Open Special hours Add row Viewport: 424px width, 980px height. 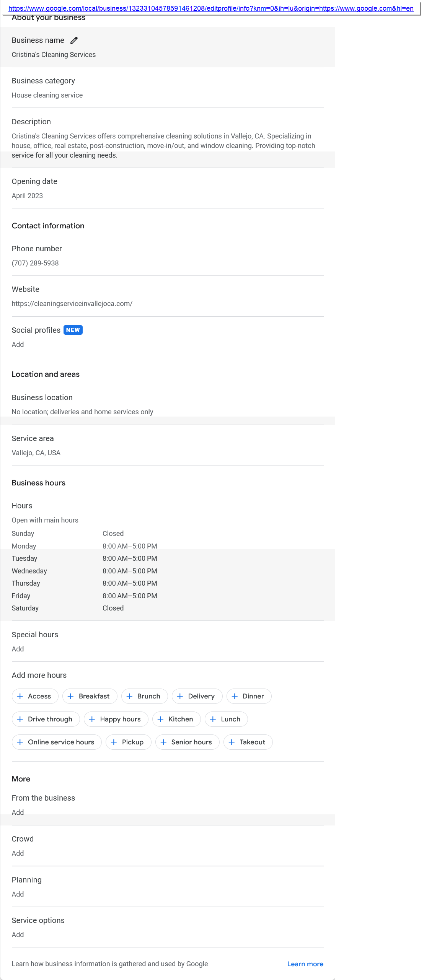tap(167, 641)
